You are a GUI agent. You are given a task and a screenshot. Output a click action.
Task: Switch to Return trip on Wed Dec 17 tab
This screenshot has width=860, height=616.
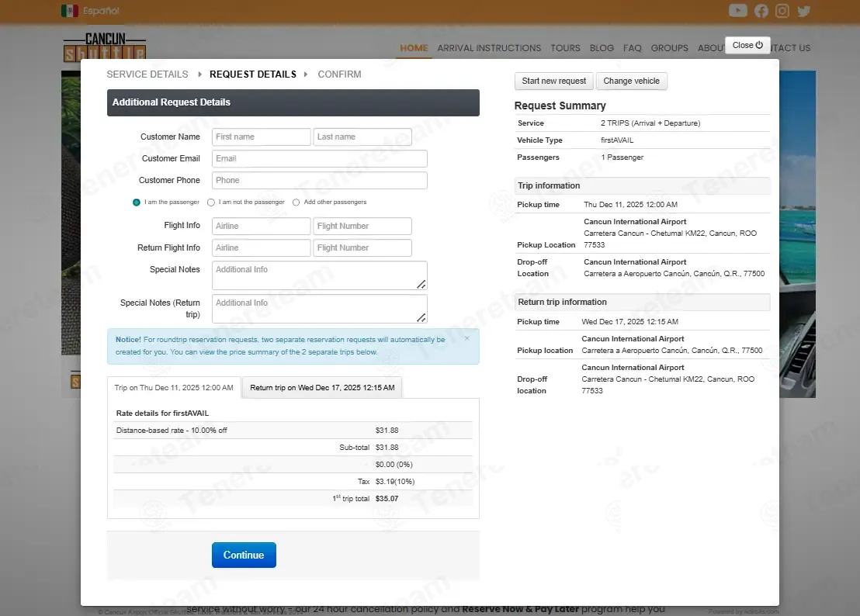[321, 388]
